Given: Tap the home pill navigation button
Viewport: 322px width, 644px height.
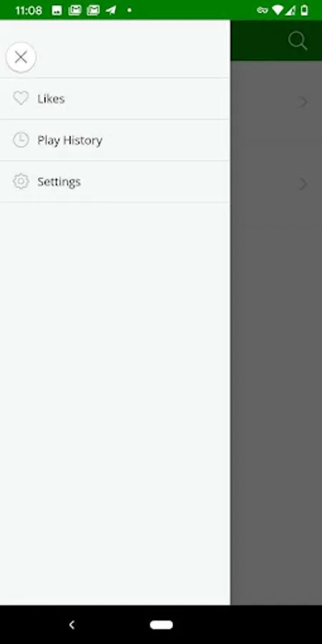Looking at the screenshot, I should click(x=161, y=625).
